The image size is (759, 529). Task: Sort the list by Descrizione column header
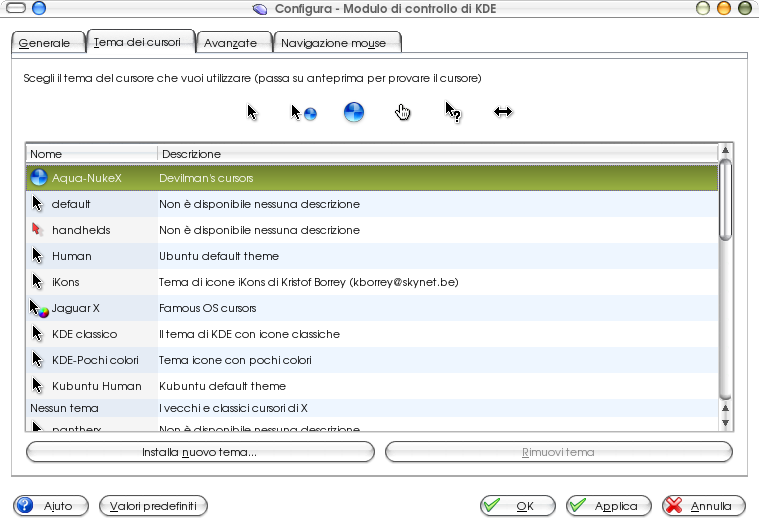pyautogui.click(x=438, y=154)
